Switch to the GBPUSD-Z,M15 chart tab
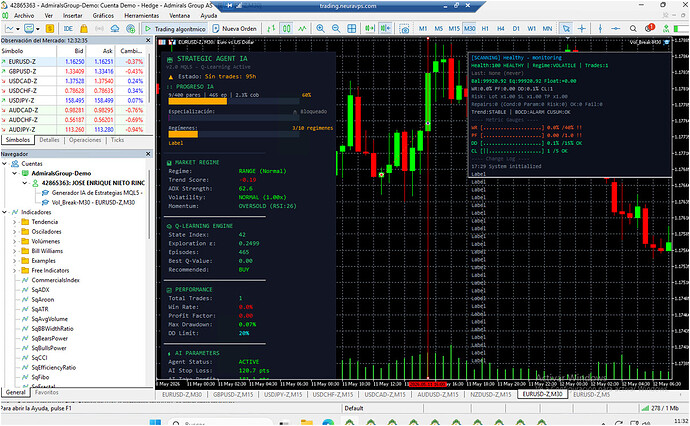The image size is (690, 426). (x=233, y=395)
